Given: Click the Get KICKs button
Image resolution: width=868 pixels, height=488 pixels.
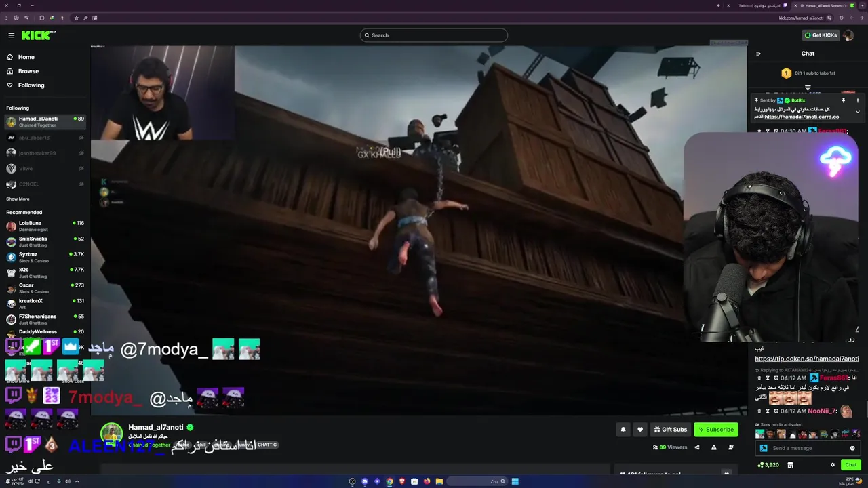Looking at the screenshot, I should 821,35.
